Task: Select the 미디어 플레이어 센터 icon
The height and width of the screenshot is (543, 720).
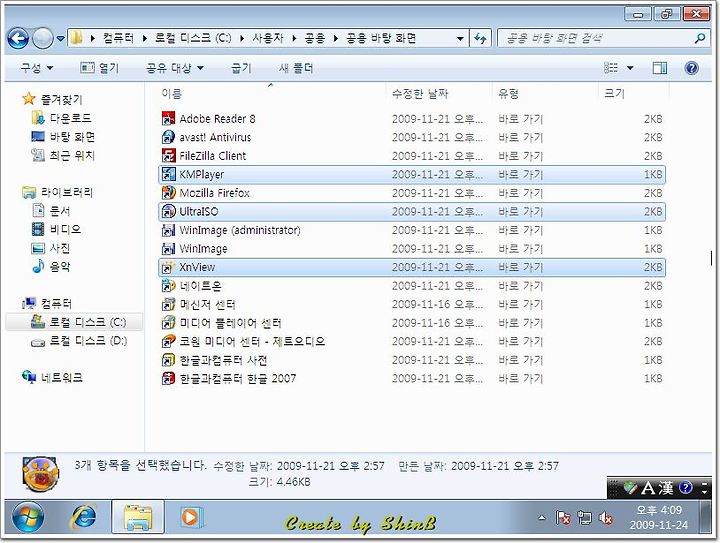Action: point(169,323)
